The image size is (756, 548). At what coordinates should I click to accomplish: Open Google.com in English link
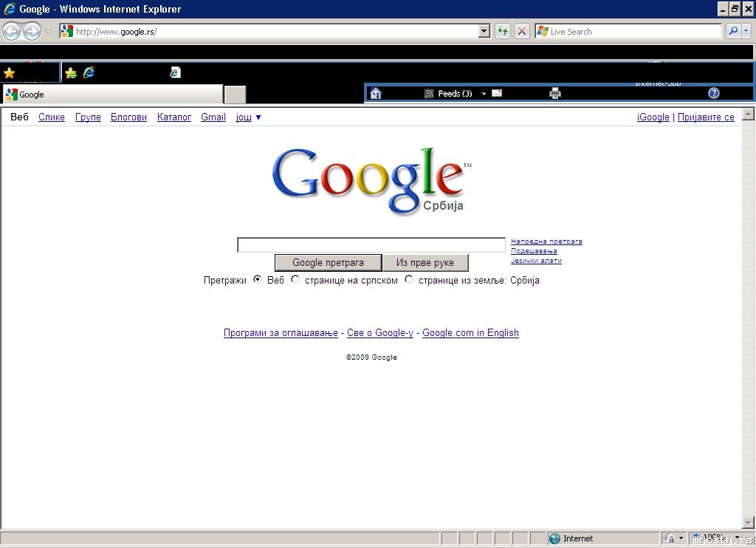click(470, 333)
